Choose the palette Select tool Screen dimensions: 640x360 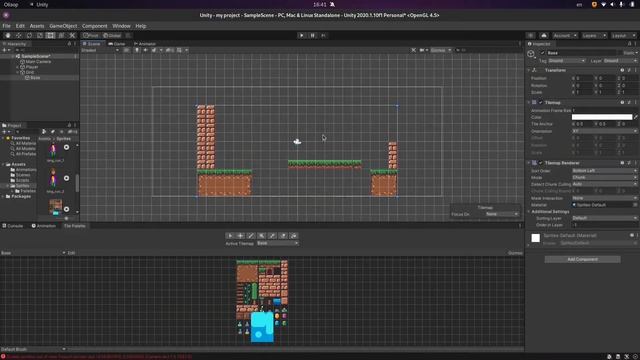tap(230, 236)
